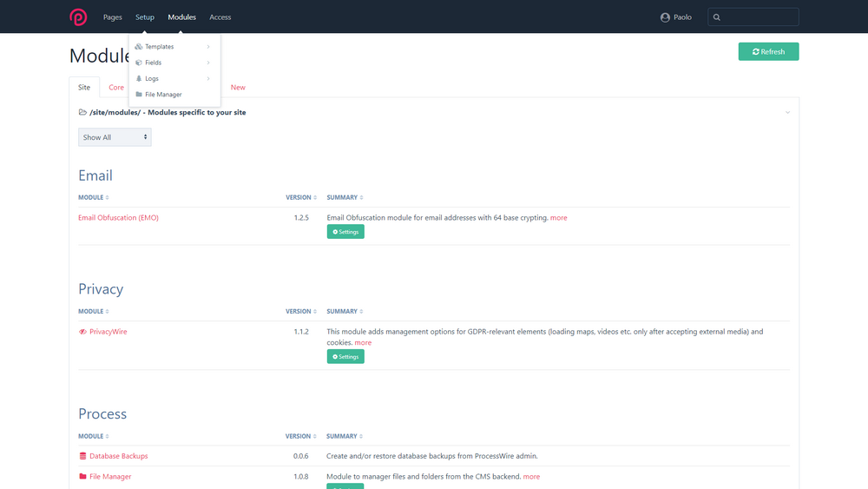The height and width of the screenshot is (489, 868).
Task: Click the search magnifier icon
Action: [717, 17]
